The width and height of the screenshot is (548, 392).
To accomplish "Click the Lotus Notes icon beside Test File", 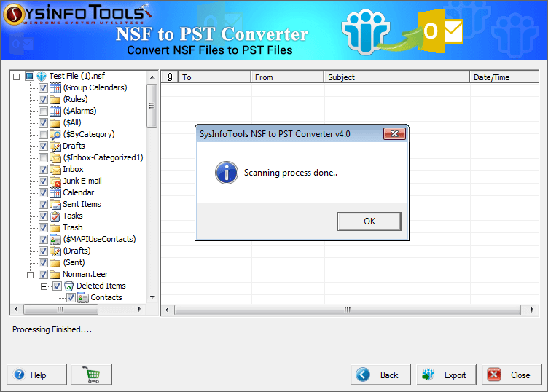I will 42,77.
